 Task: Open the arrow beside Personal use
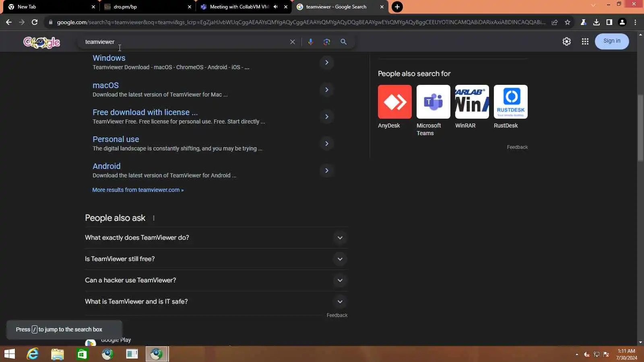(327, 144)
